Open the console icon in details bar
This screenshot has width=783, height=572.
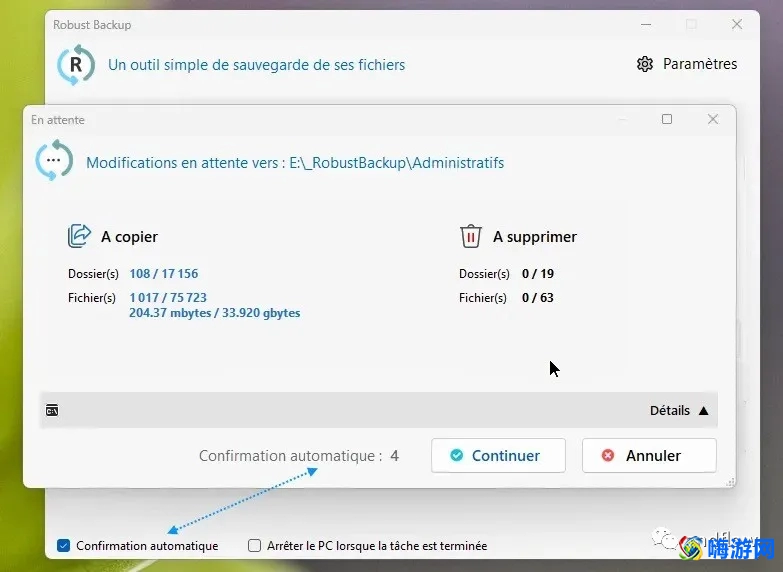(x=52, y=411)
